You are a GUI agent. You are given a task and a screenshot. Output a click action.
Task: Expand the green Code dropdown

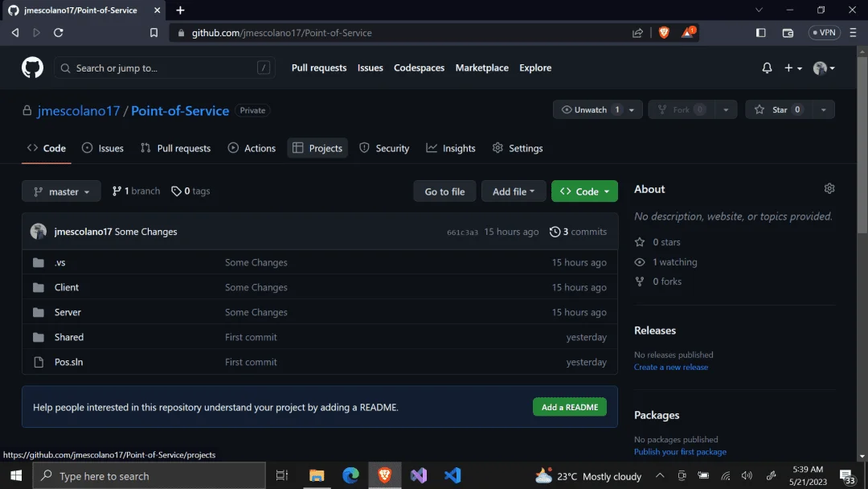(x=584, y=191)
